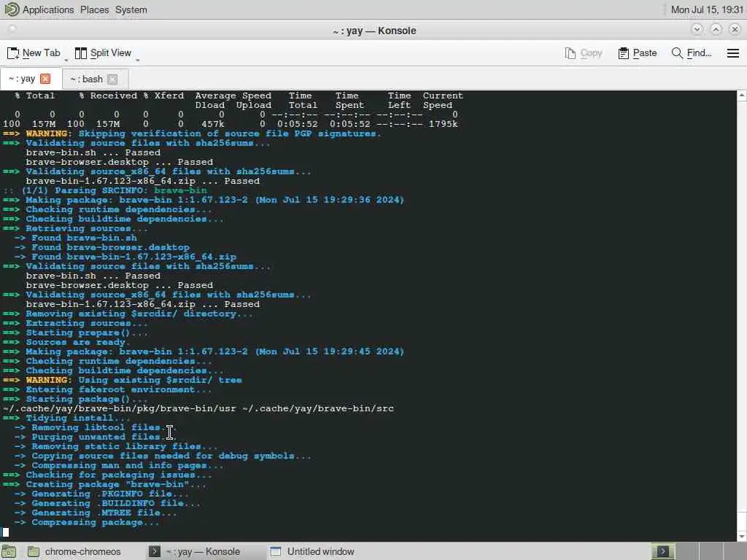Viewport: 747px width, 560px height.
Task: Open the System menu
Action: click(x=131, y=9)
